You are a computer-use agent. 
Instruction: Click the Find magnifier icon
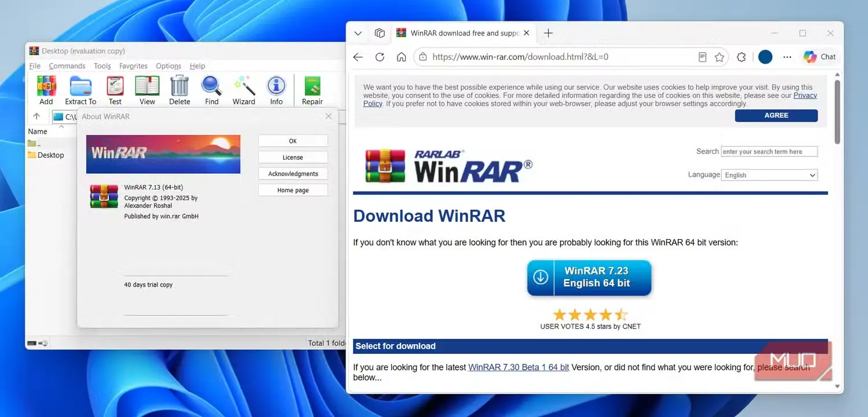(212, 90)
